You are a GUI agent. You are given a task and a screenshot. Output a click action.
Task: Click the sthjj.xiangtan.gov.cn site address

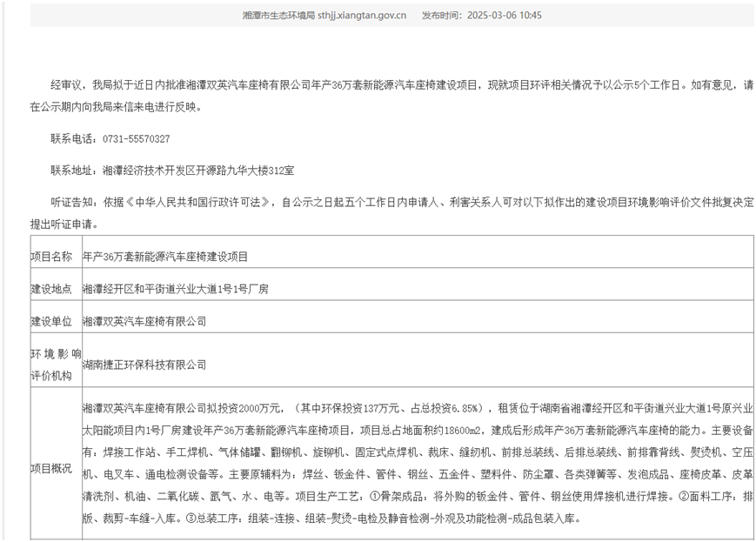click(362, 16)
